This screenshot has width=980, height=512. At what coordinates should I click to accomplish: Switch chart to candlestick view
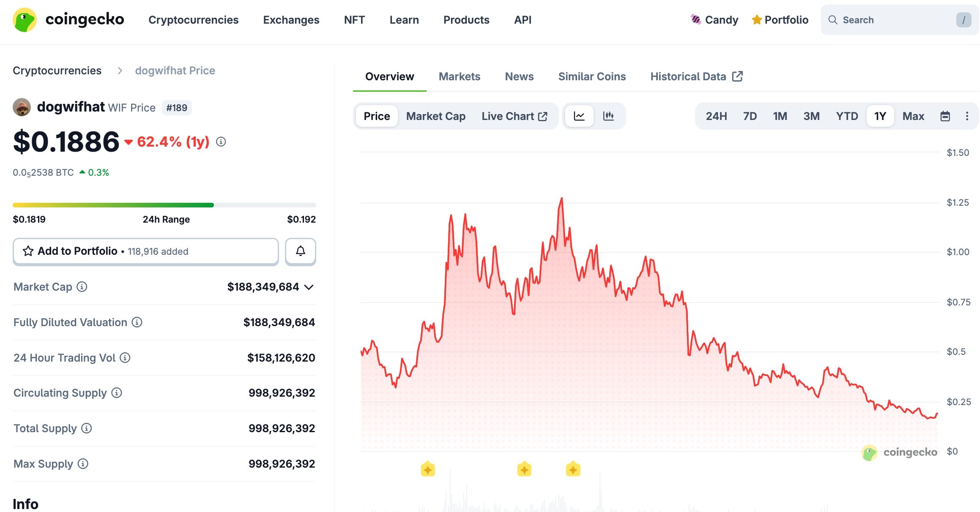(x=609, y=116)
